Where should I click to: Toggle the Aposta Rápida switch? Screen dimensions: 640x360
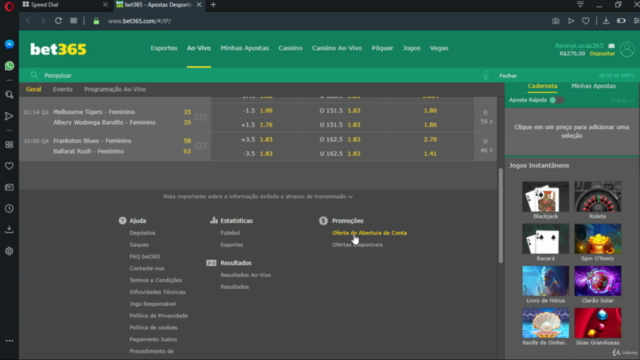click(556, 100)
